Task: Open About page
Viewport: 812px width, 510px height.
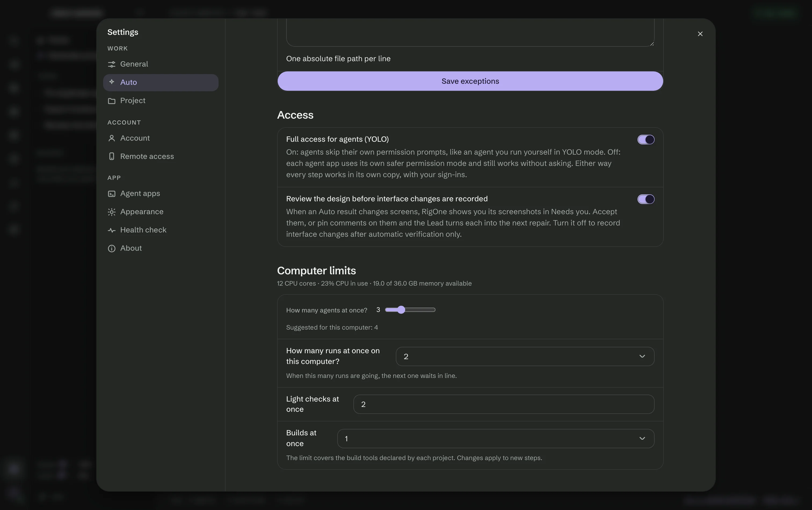Action: 161,249
